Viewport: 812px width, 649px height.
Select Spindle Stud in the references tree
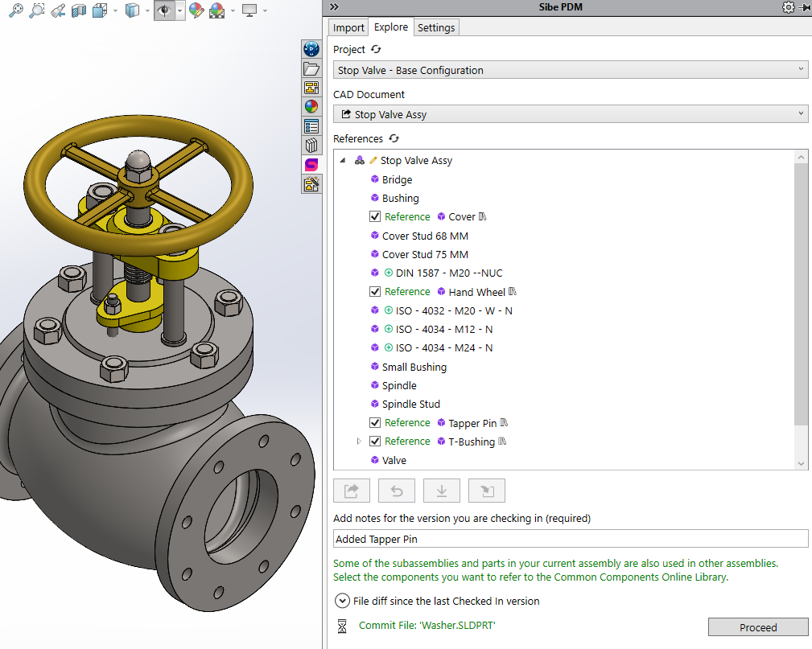click(410, 405)
